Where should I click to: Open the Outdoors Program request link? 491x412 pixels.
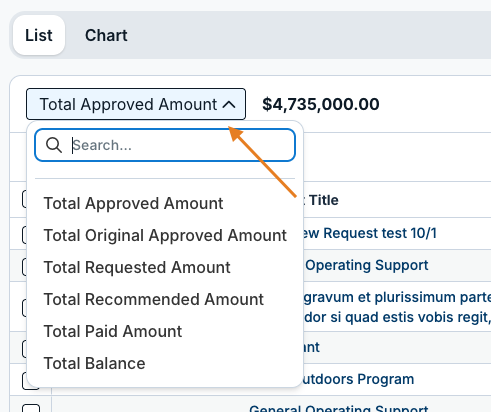click(358, 379)
